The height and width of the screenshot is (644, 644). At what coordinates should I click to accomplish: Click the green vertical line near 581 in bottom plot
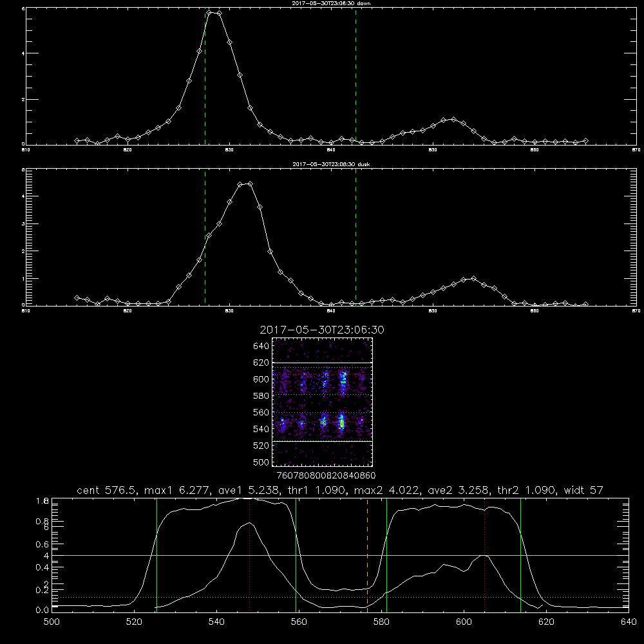386,554
